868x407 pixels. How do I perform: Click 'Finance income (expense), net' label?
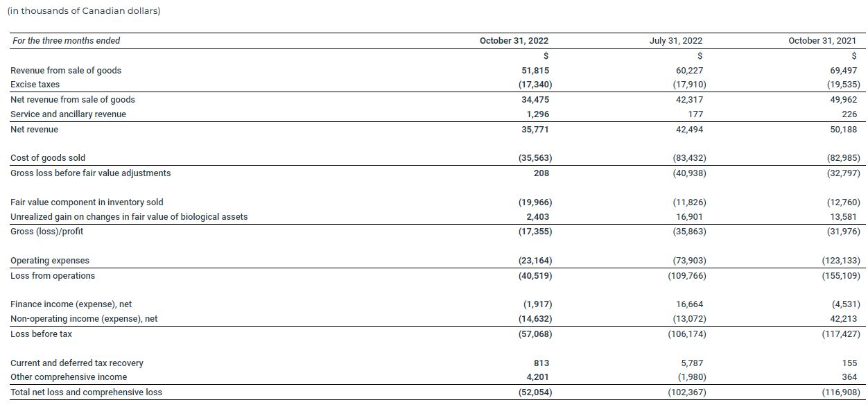(x=71, y=304)
